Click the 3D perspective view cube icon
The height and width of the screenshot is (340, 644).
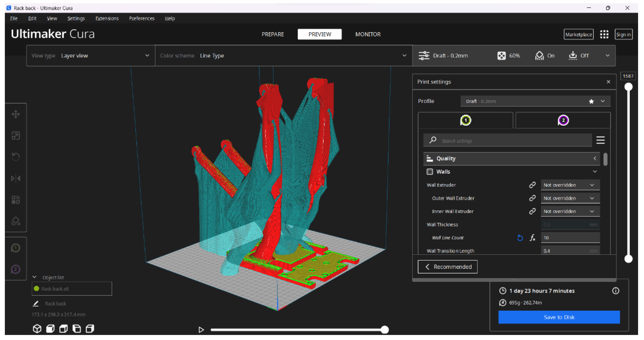(x=37, y=328)
